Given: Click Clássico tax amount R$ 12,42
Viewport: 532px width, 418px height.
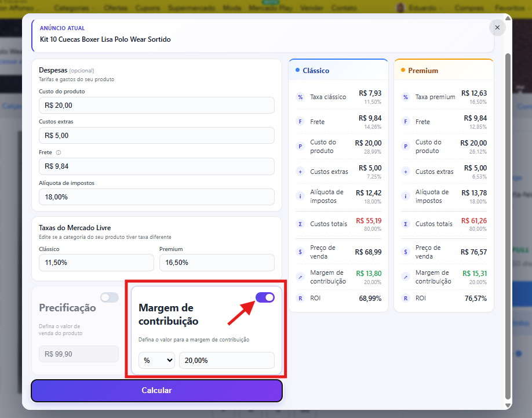Looking at the screenshot, I should pos(369,193).
